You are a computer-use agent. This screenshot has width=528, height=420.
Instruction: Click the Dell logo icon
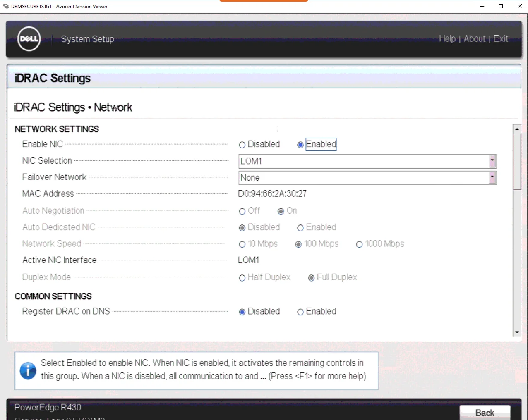point(29,39)
